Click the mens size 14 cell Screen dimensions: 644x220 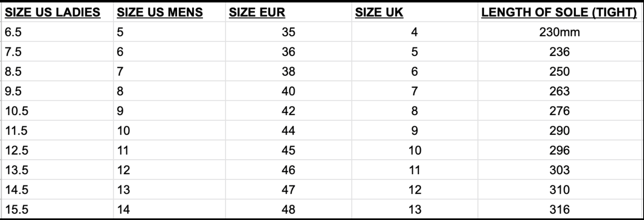click(170, 209)
